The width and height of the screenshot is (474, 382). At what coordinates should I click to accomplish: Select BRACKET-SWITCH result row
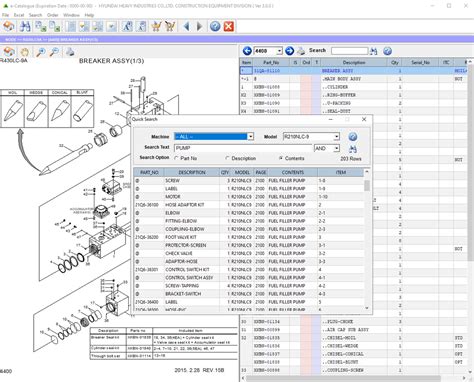click(249, 294)
